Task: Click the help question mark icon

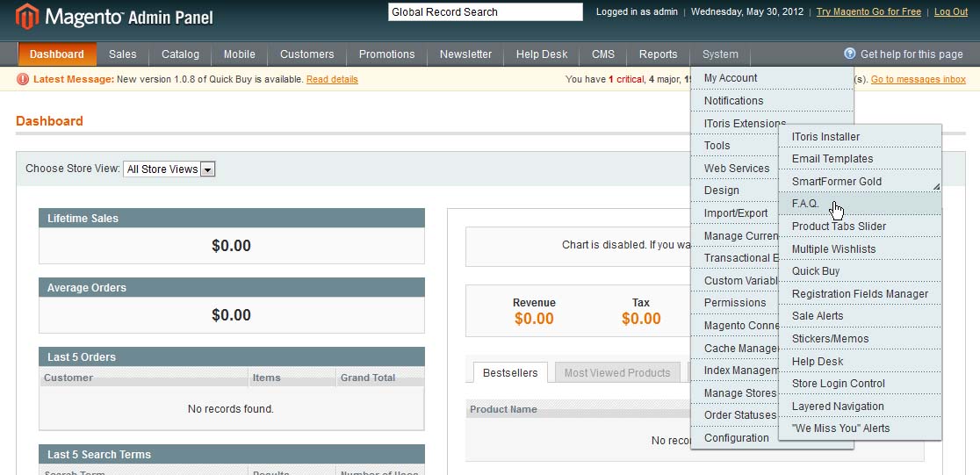Action: click(849, 54)
